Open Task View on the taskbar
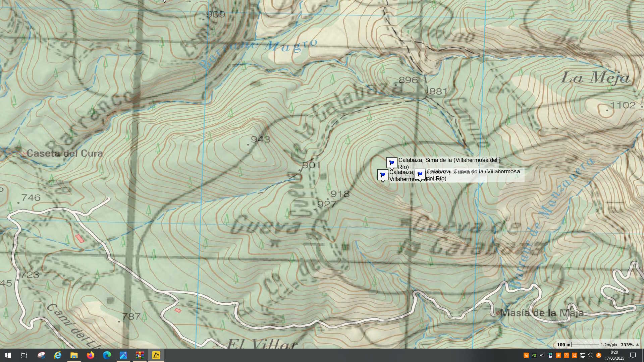The image size is (644, 362). (24, 355)
